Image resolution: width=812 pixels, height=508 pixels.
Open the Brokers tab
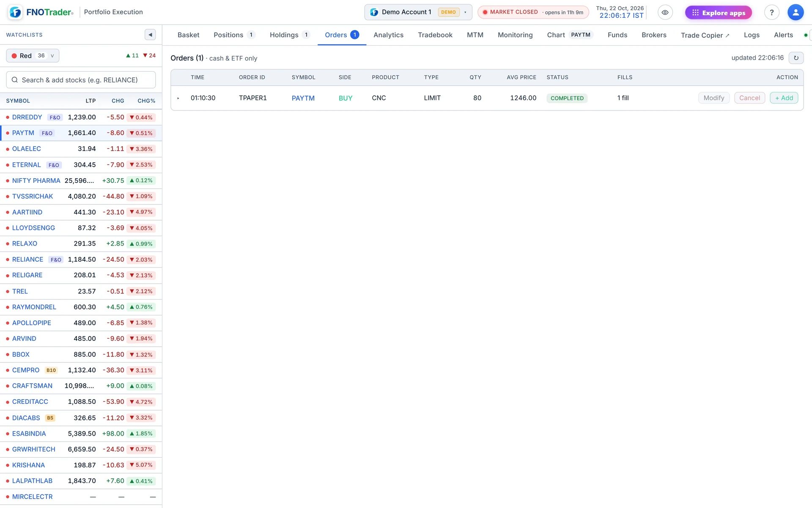(653, 35)
